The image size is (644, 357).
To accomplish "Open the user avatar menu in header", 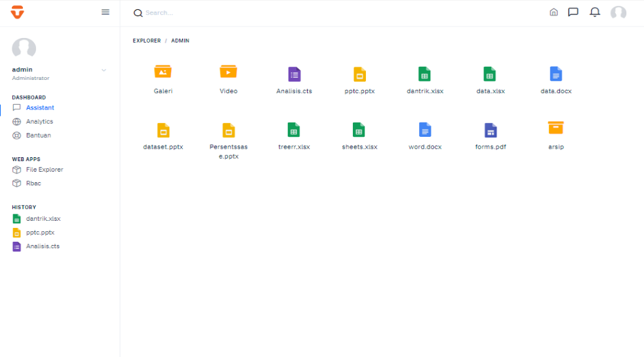I will tap(618, 12).
